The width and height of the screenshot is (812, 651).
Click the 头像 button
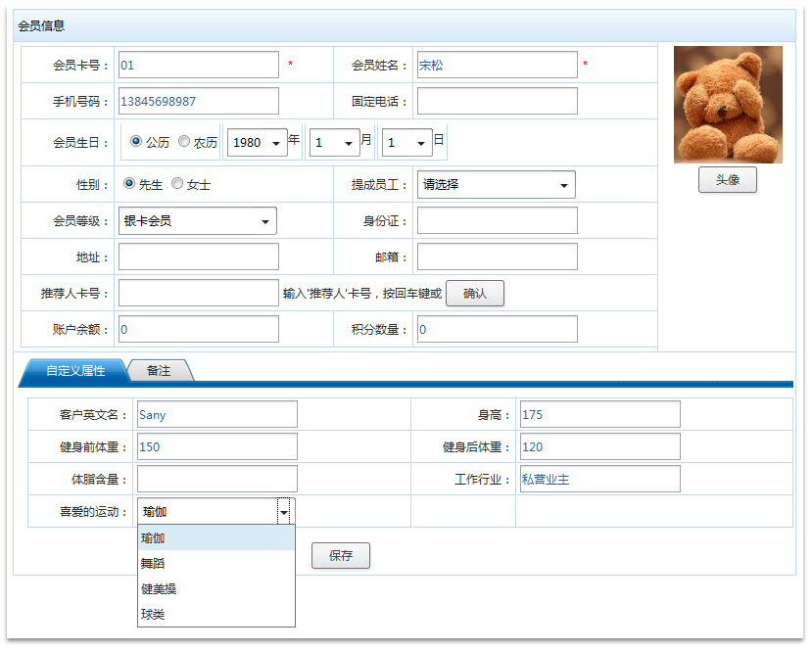[728, 179]
